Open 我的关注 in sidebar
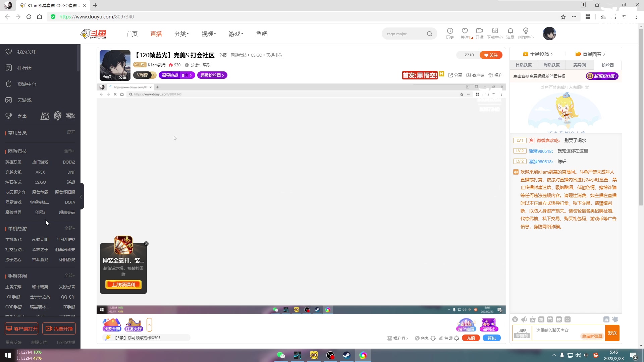This screenshot has width=644, height=362. pos(27,52)
